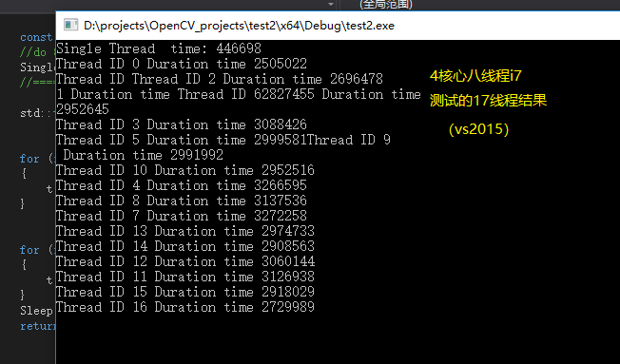Click the yellow '(vs2015)' annotation text
Screen dimensions: 620x364
479,129
